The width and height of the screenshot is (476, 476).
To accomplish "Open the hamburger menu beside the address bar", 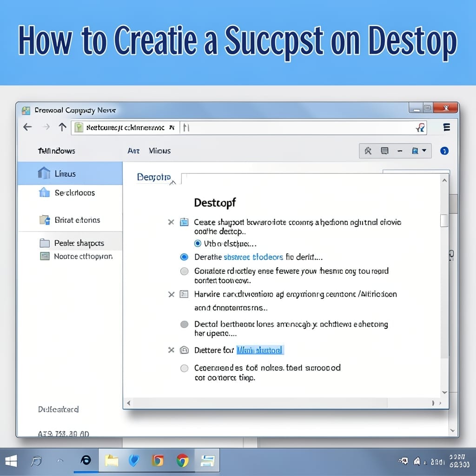I will 447,127.
